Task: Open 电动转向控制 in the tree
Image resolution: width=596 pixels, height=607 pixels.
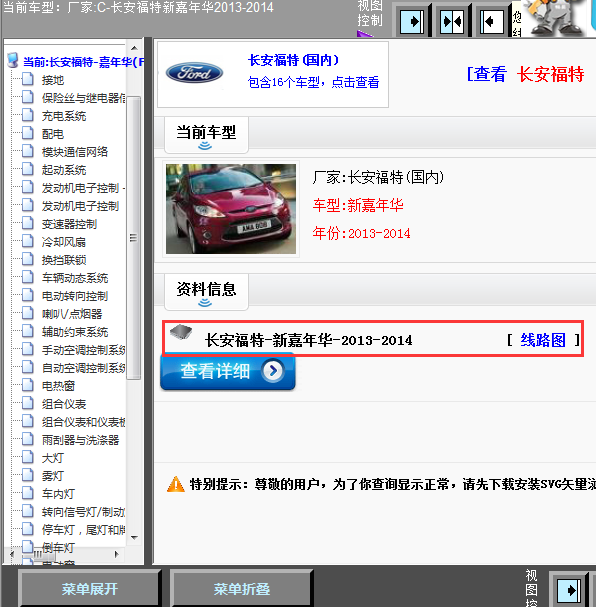Action: (x=75, y=296)
